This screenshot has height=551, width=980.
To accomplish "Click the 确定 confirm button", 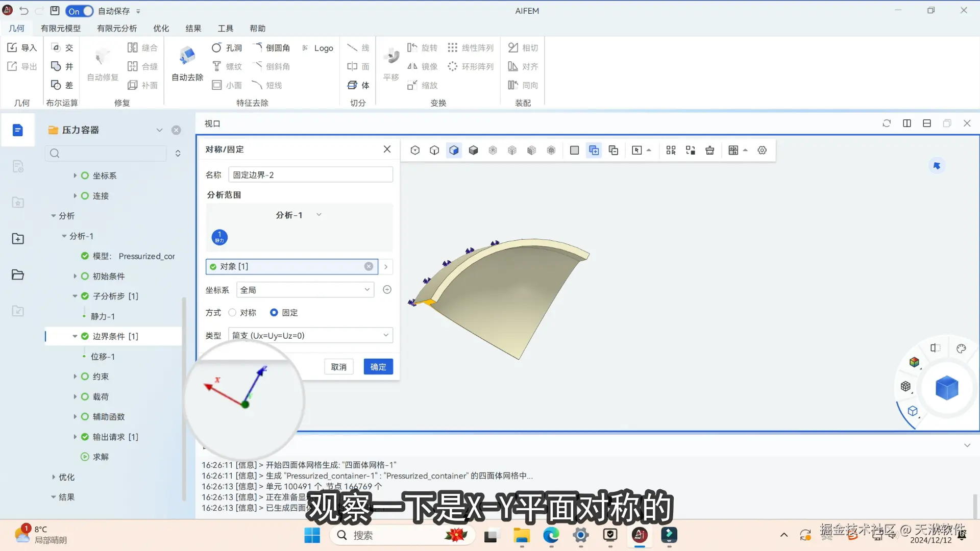I will (x=378, y=367).
